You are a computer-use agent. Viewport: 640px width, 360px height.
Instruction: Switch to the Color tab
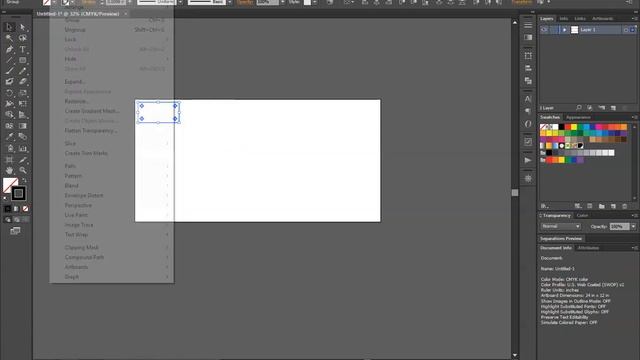pos(582,216)
